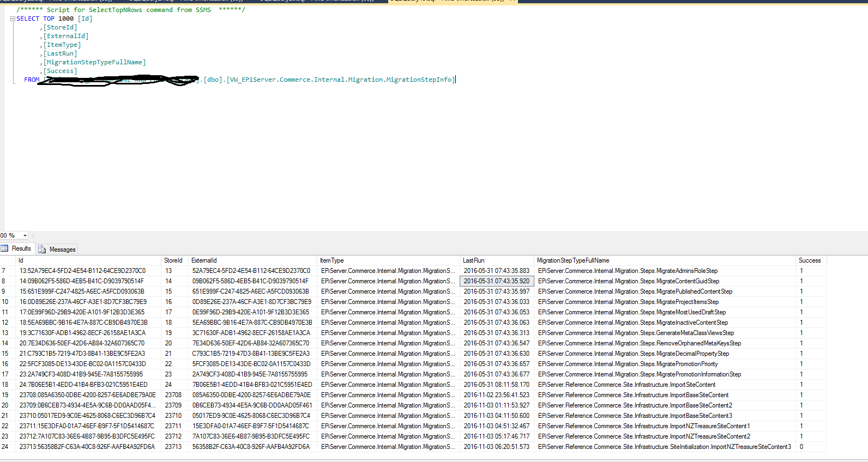
Task: Click the FROM keyword in query
Action: (32, 80)
